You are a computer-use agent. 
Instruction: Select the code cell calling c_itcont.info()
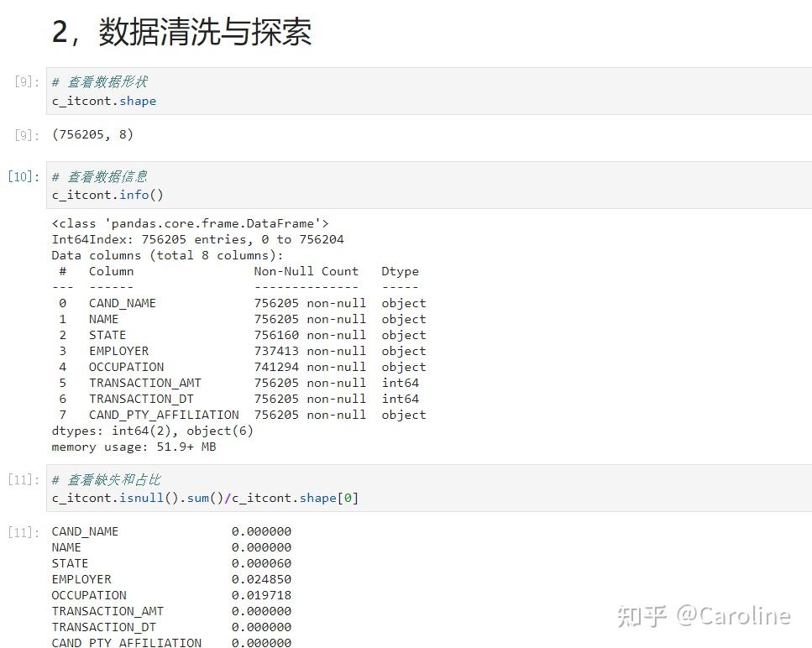tap(104, 195)
